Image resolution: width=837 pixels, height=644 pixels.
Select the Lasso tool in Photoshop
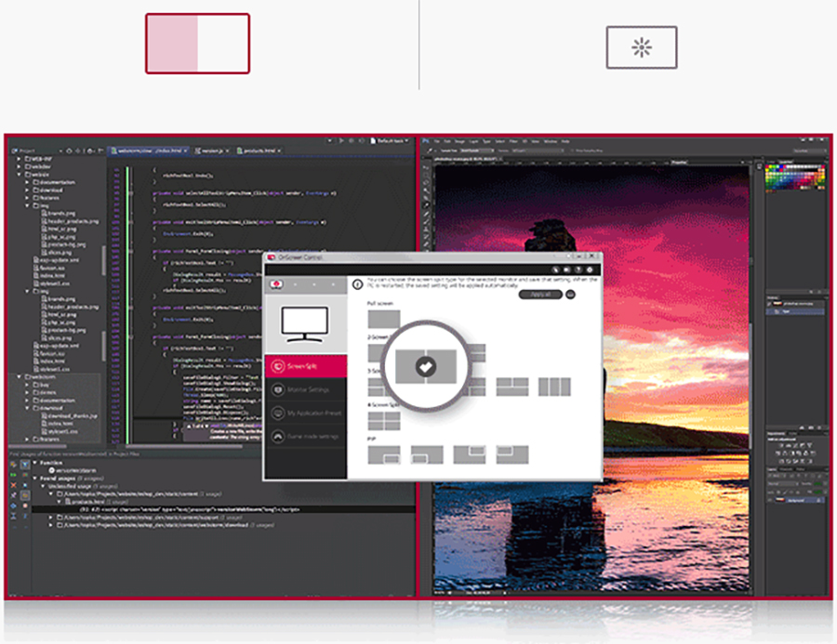pyautogui.click(x=426, y=182)
